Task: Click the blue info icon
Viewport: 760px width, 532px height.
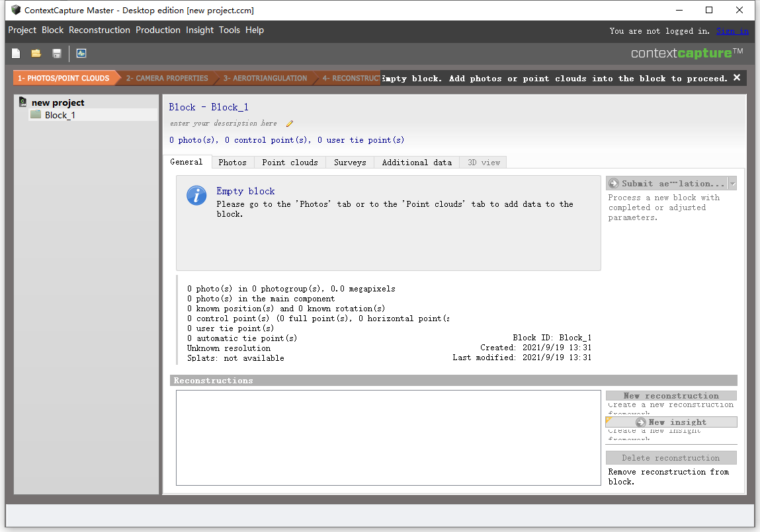Action: (196, 196)
